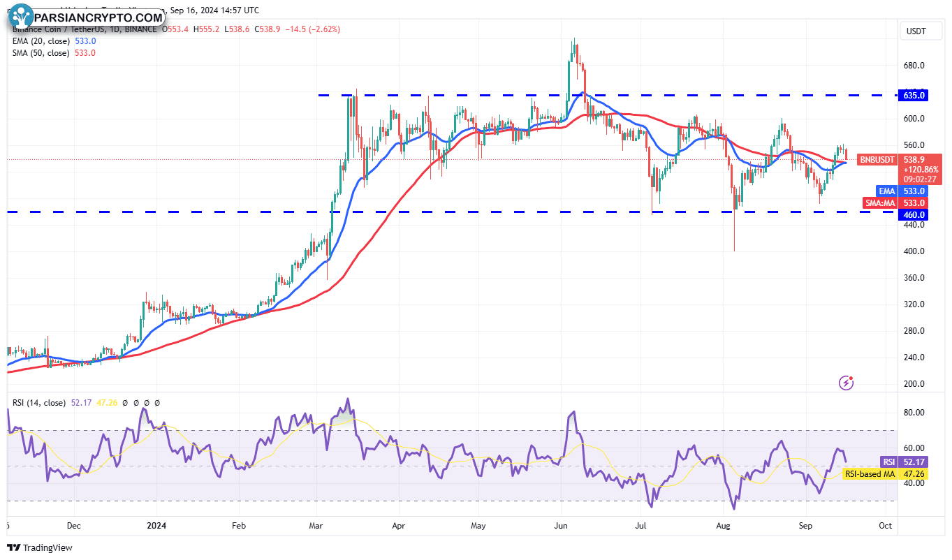952x560 pixels.
Task: Click the Feb label on time axis
Action: (x=238, y=525)
